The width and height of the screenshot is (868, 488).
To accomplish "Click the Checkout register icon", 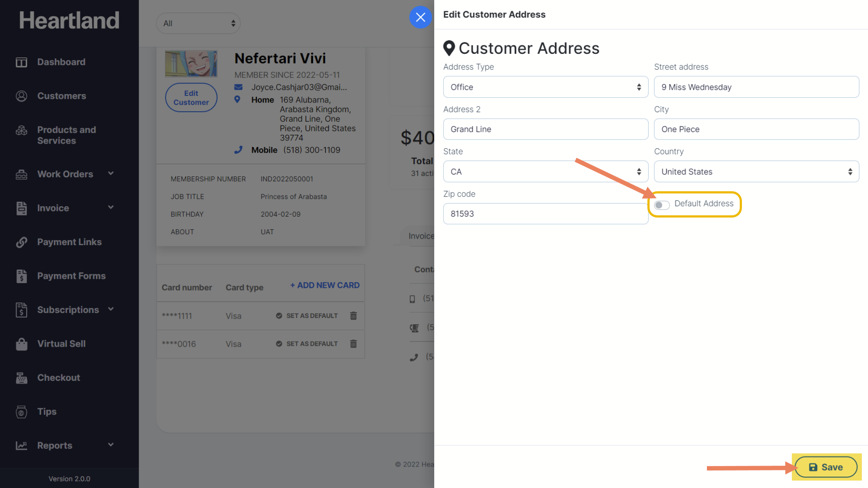I will click(21, 378).
